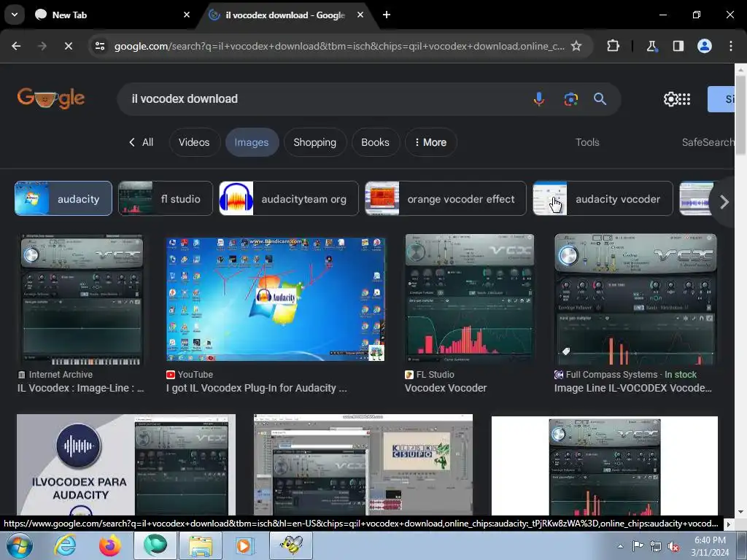Open the ILVOCODEX PARA AUDACITY thumbnail
This screenshot has width=747, height=560.
point(125,464)
